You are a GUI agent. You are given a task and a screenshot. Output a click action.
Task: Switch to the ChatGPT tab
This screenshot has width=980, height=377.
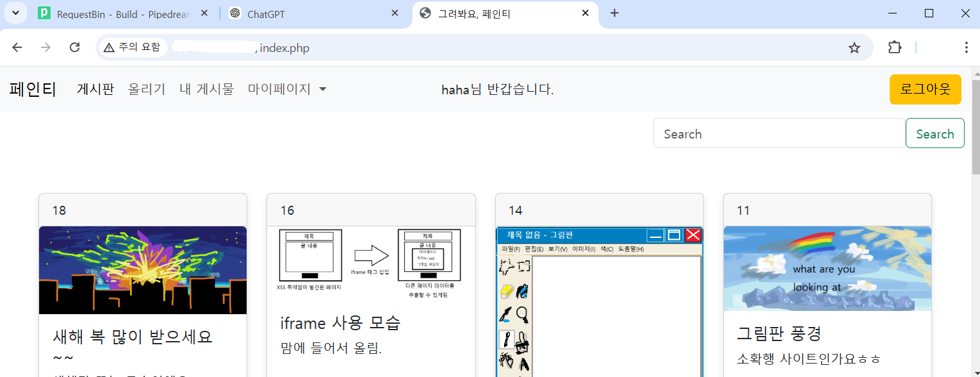[x=314, y=13]
